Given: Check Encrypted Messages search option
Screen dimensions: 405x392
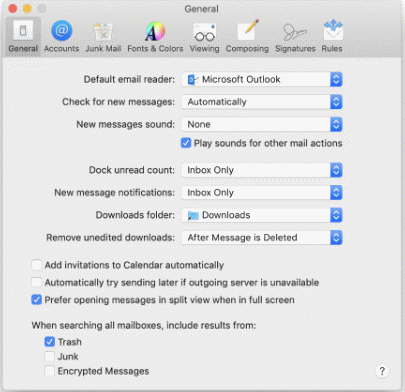Looking at the screenshot, I should pyautogui.click(x=50, y=371).
